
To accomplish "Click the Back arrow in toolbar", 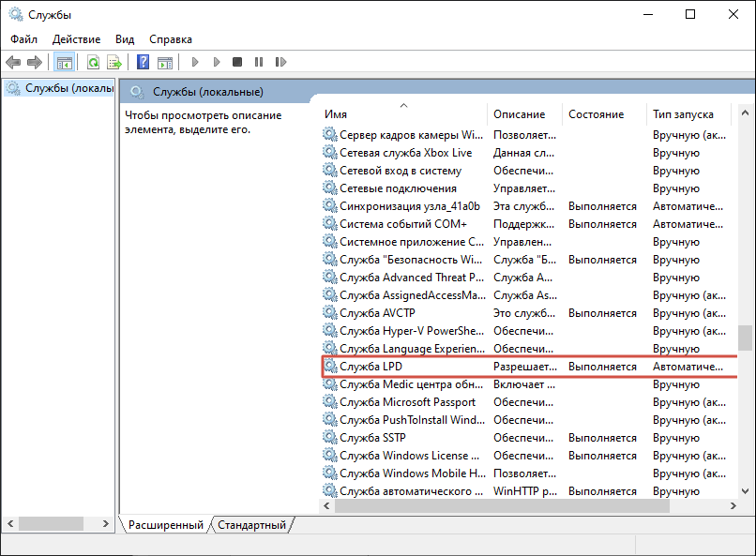I will point(13,63).
